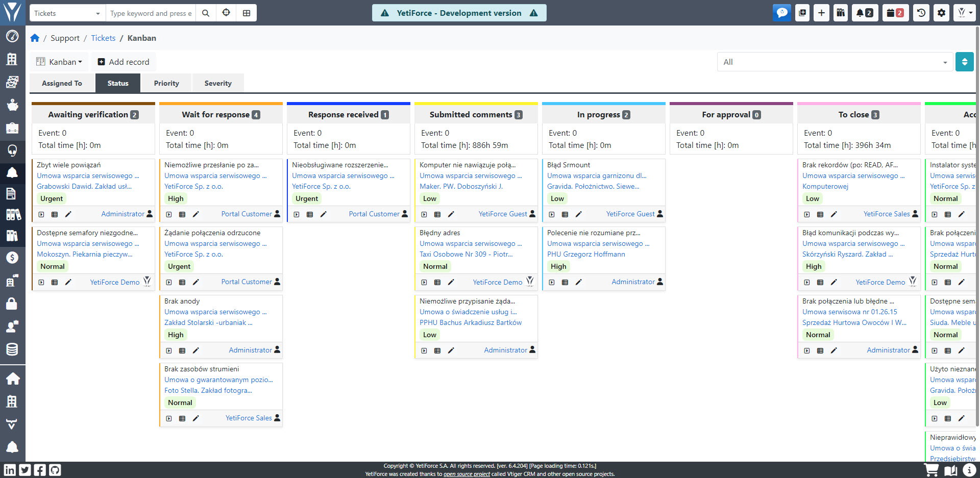Open quick preview of 'Brak anody' ticket
This screenshot has width=980, height=478.
169,350
